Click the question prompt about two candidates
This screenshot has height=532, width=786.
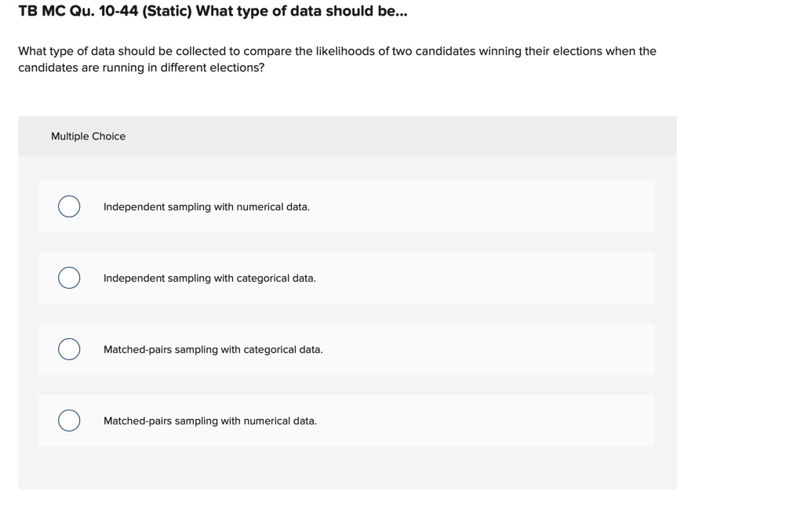pos(337,52)
